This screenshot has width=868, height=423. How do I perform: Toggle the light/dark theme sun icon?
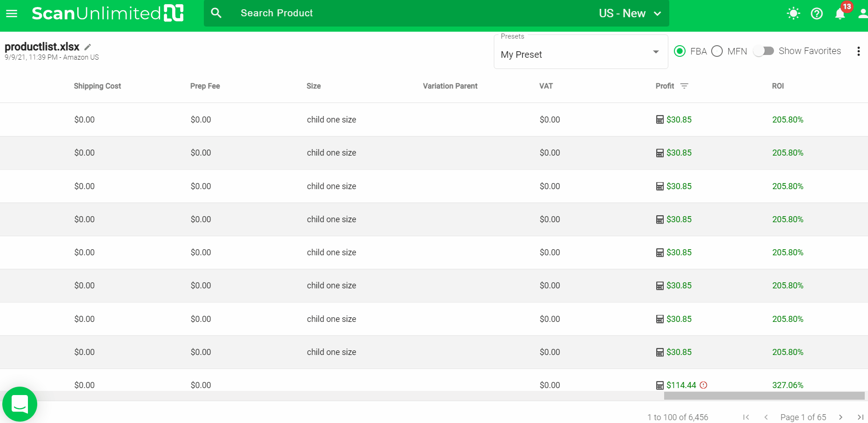tap(793, 14)
